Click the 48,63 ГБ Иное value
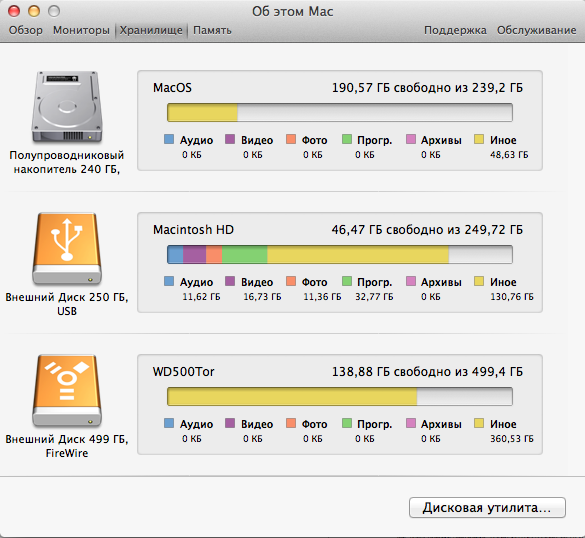585x538 pixels. pyautogui.click(x=509, y=155)
